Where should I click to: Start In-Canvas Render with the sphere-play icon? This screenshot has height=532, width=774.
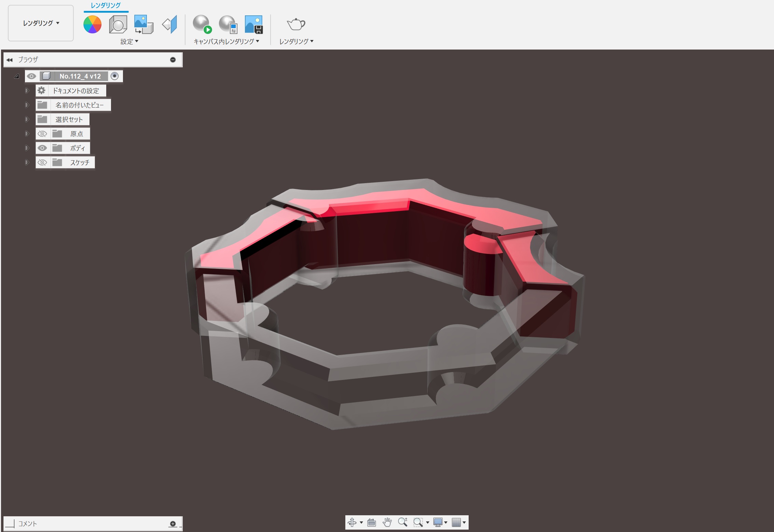[201, 24]
